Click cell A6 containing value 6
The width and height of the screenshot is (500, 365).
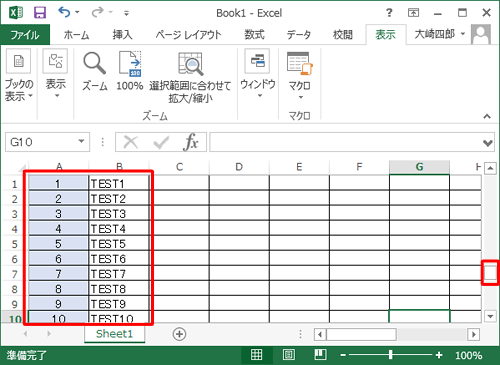click(58, 259)
